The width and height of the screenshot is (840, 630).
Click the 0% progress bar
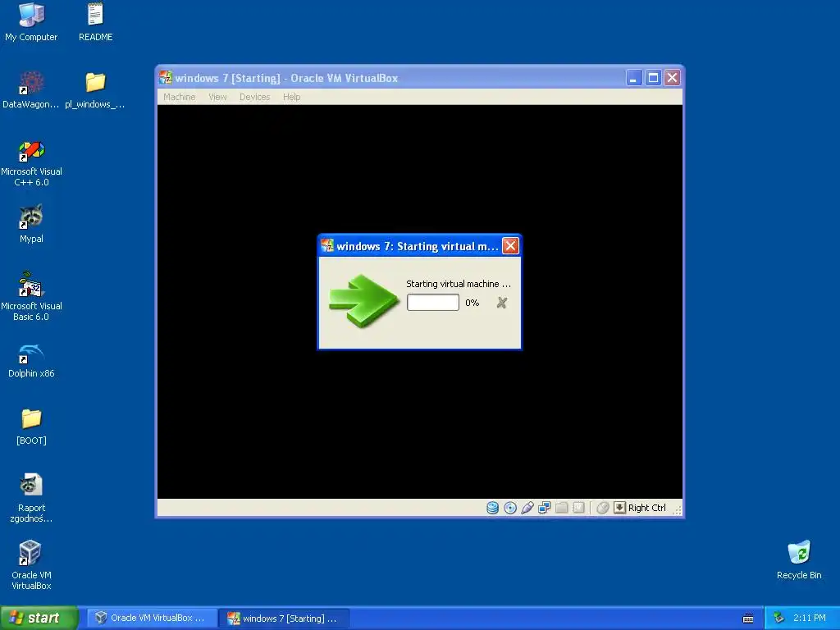[433, 302]
